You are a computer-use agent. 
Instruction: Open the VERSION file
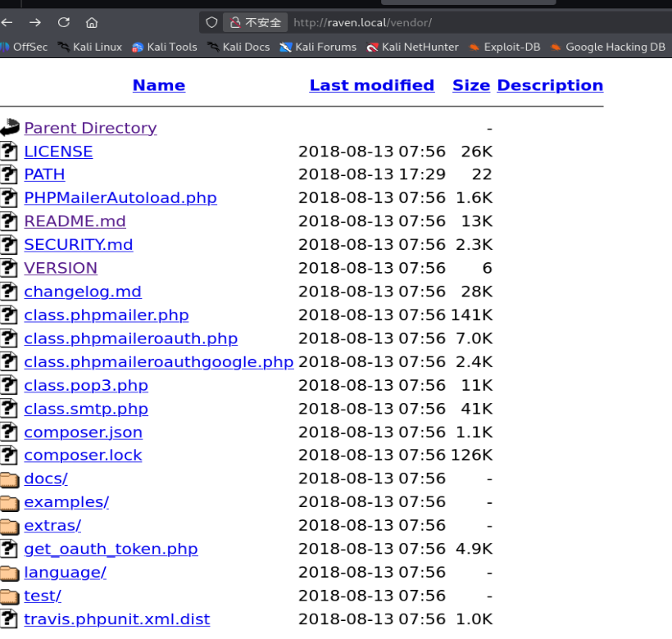(61, 268)
